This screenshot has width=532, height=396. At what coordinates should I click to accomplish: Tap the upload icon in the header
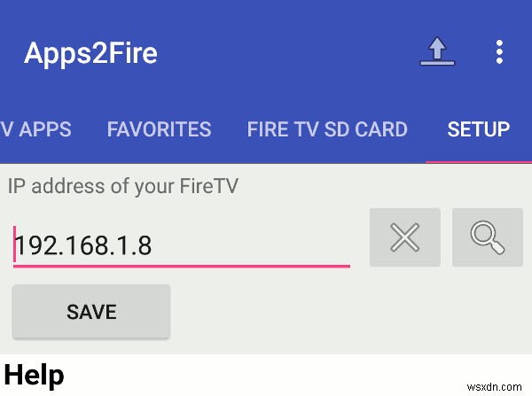437,52
